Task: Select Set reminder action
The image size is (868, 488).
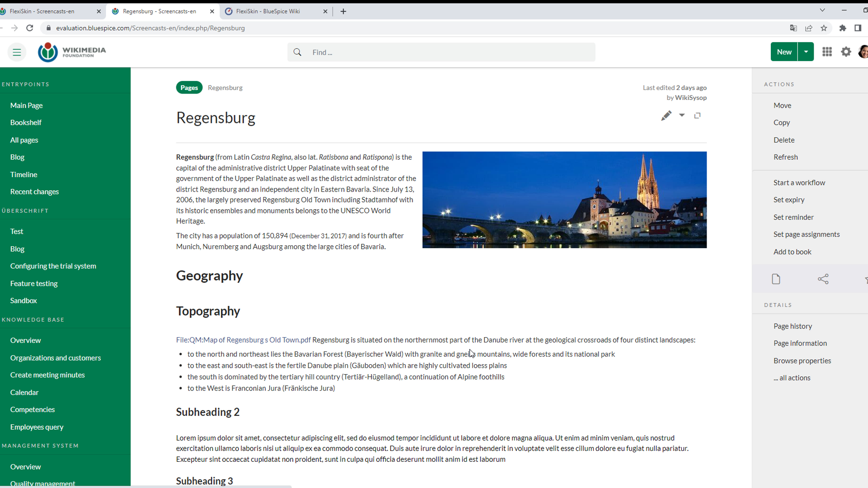Action: pos(793,217)
